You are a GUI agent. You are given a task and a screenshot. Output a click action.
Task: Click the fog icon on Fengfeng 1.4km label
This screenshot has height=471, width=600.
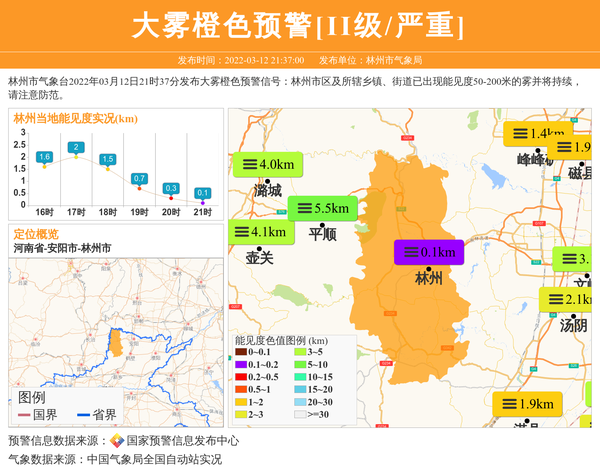518,134
